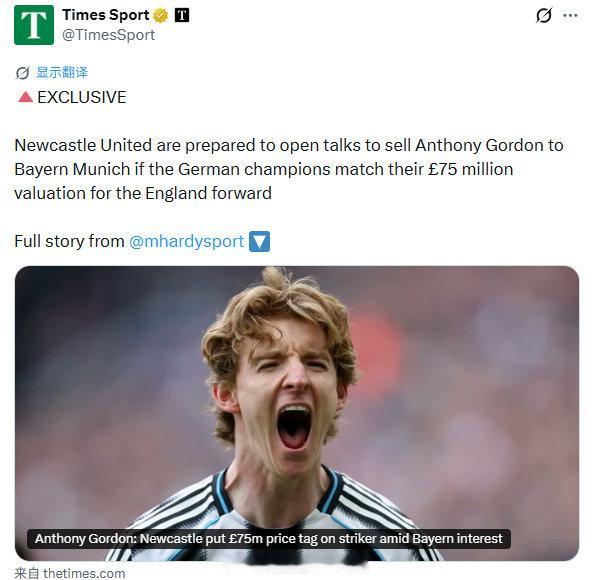Click the 'Bayern Munich if the German' line
The height and width of the screenshot is (580, 595).
coord(264,169)
